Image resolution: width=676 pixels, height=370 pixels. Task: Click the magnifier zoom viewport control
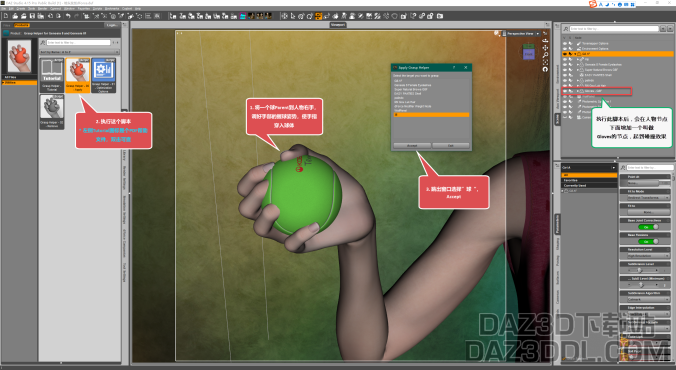(x=545, y=55)
